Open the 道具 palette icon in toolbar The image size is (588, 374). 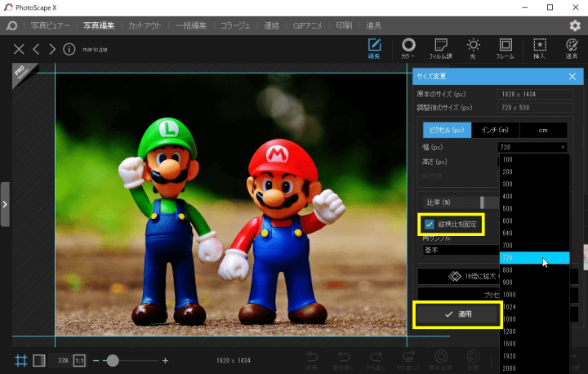coord(572,48)
